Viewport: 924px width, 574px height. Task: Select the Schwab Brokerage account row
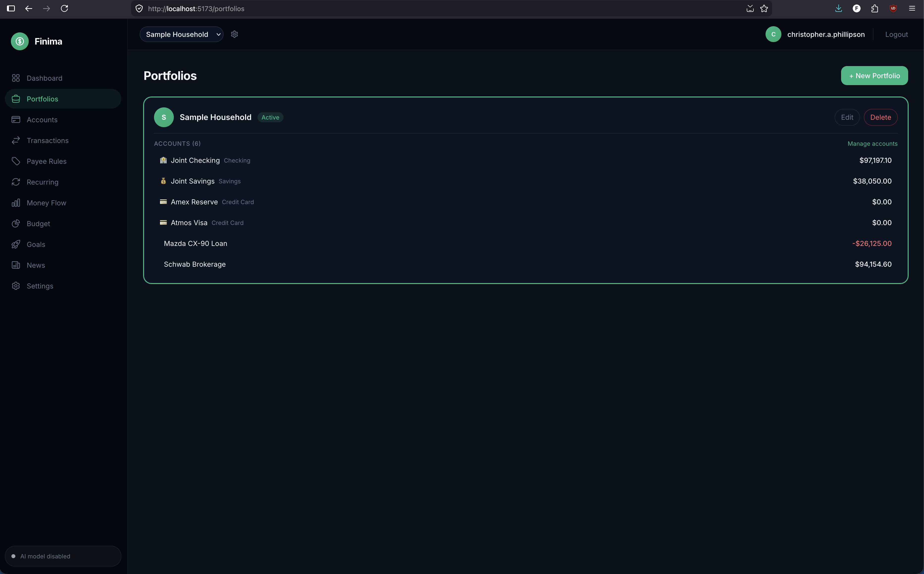tap(526, 264)
